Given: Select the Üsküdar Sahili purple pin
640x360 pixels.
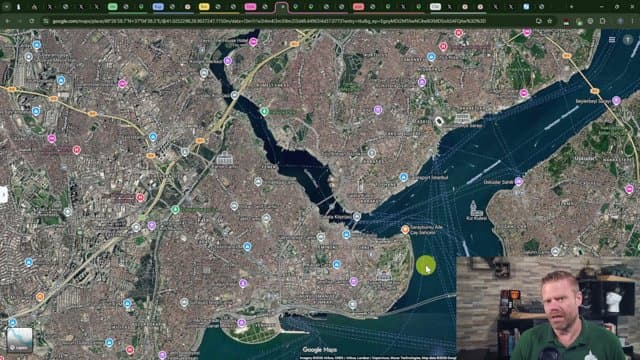Looking at the screenshot, I should (x=518, y=181).
